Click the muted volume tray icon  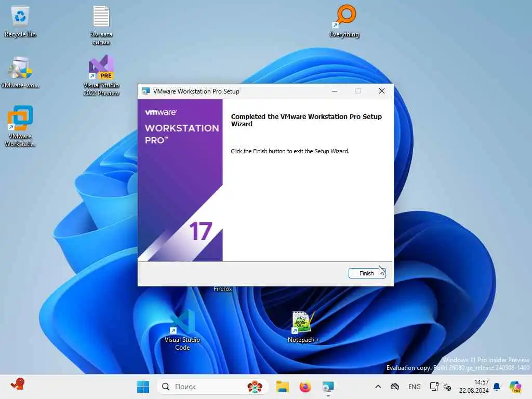[447, 387]
